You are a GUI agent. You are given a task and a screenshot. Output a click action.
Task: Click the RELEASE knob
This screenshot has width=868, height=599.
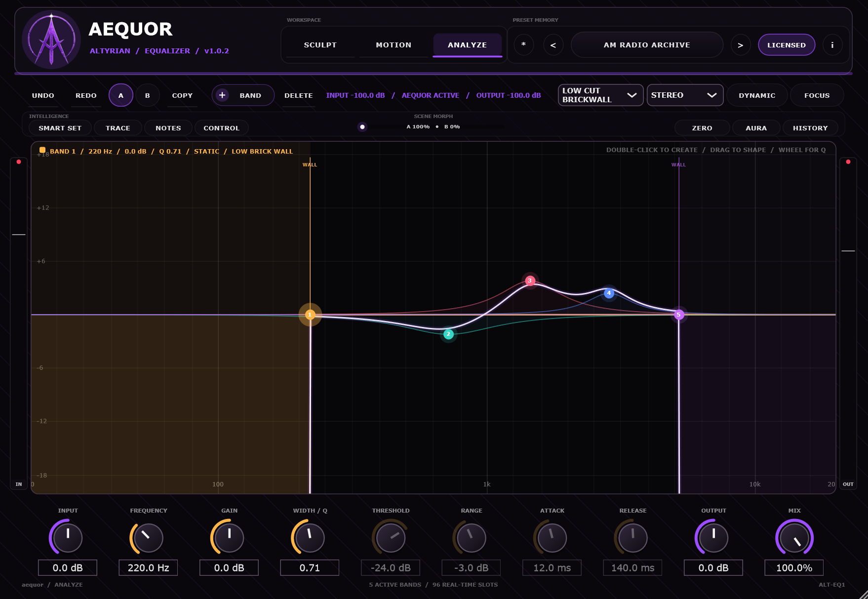[x=632, y=537]
